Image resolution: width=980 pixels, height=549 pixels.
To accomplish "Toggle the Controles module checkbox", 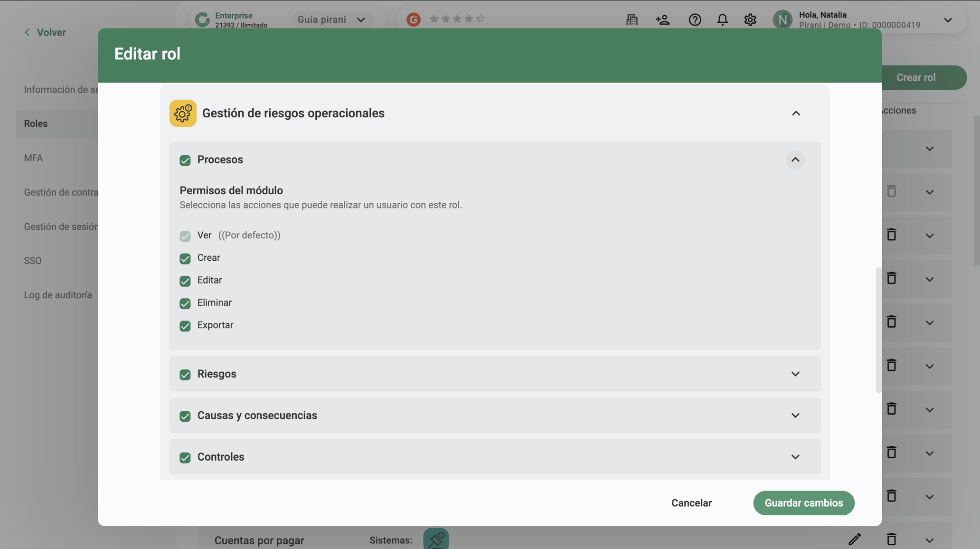I will click(x=185, y=457).
